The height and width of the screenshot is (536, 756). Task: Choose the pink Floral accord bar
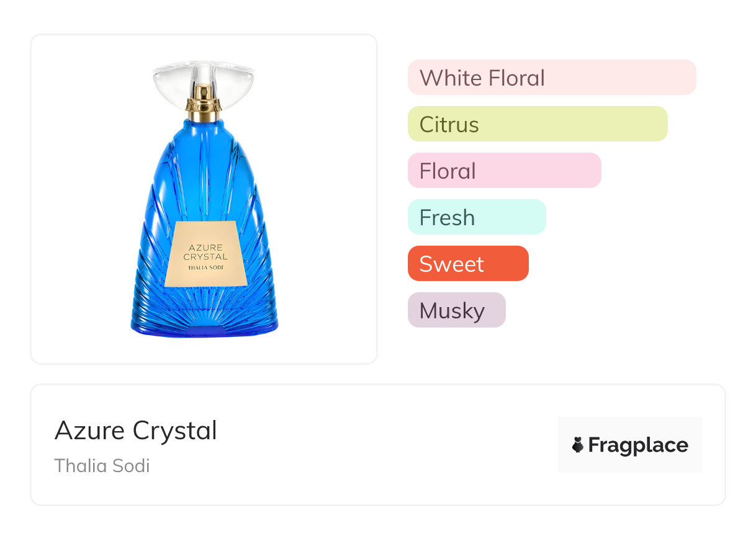click(x=504, y=171)
